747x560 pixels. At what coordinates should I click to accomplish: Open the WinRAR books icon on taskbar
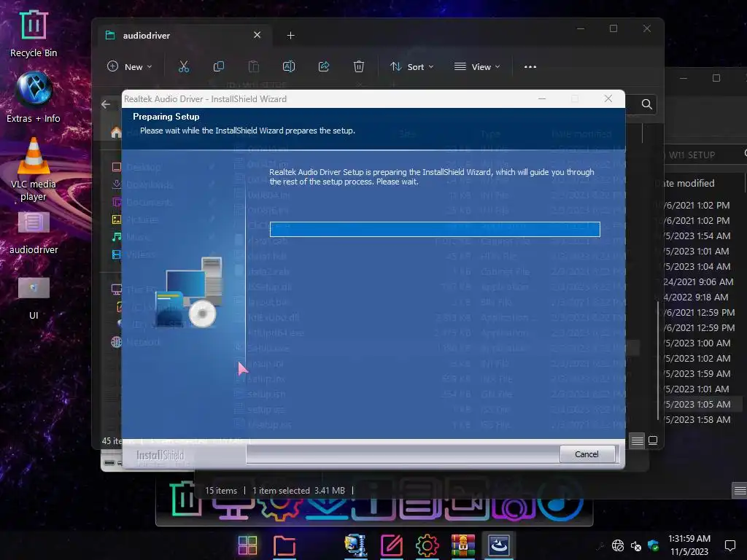pyautogui.click(x=463, y=545)
